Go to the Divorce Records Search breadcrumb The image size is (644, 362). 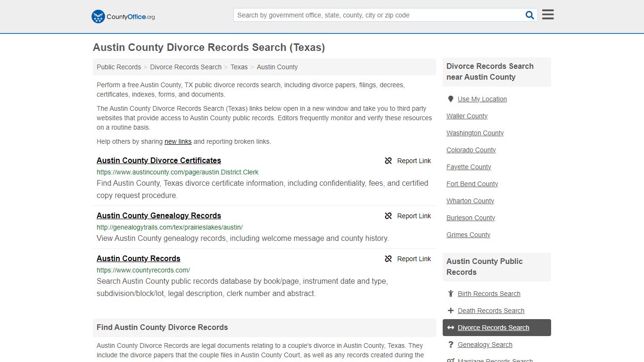pyautogui.click(x=186, y=67)
